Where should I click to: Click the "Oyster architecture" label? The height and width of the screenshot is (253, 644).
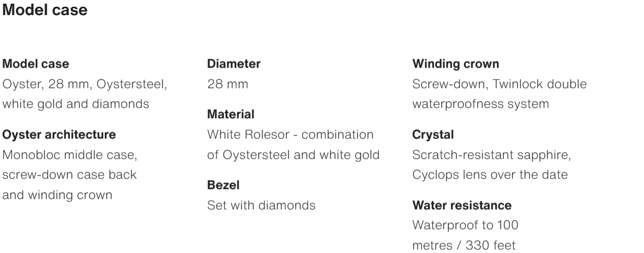pos(59,135)
